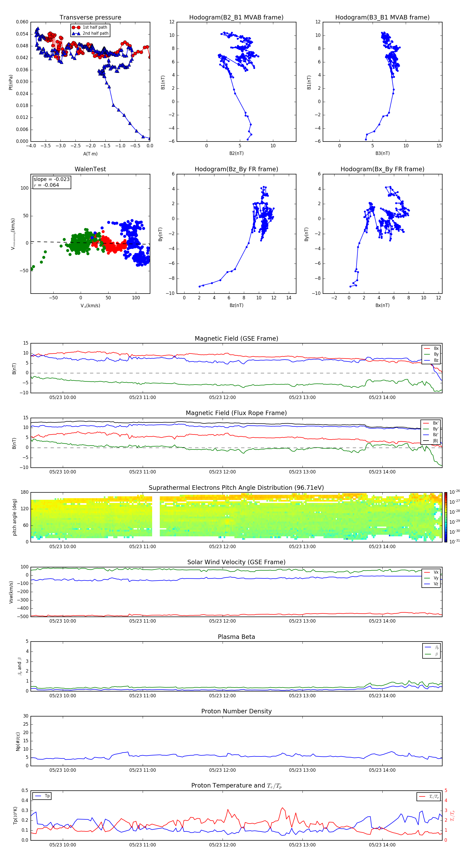Viewport: 473px width, 868px height.
Task: Click 'A(T·m)' x-axis label
Action: coord(90,154)
